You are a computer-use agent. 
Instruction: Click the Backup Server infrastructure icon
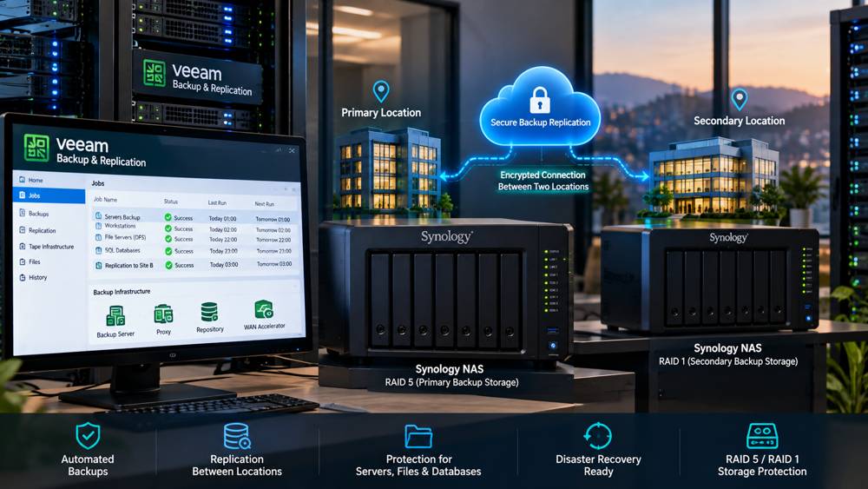pos(115,316)
